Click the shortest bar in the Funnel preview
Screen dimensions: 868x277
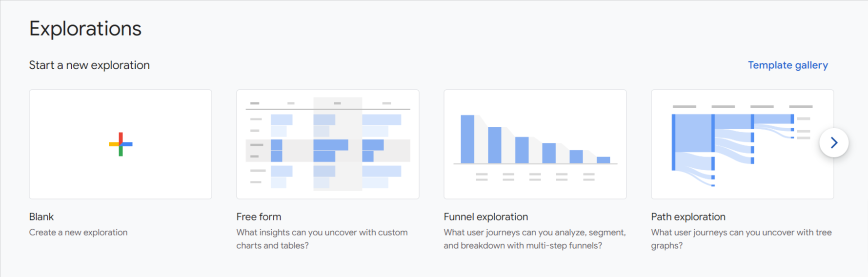(603, 160)
